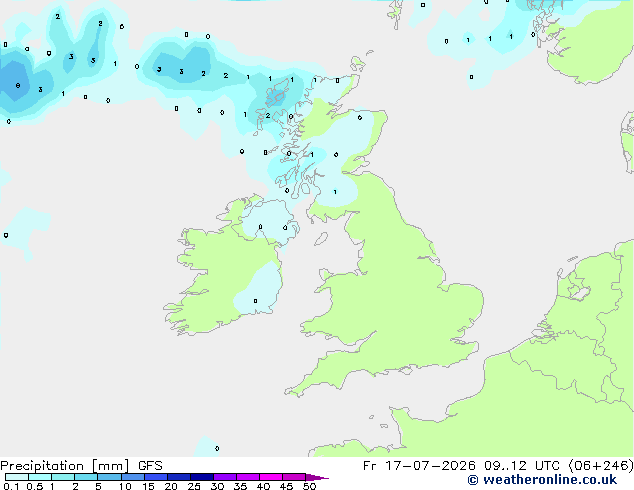Click the '40' legend scale label
Image resolution: width=634 pixels, height=490 pixels.
tap(263, 486)
